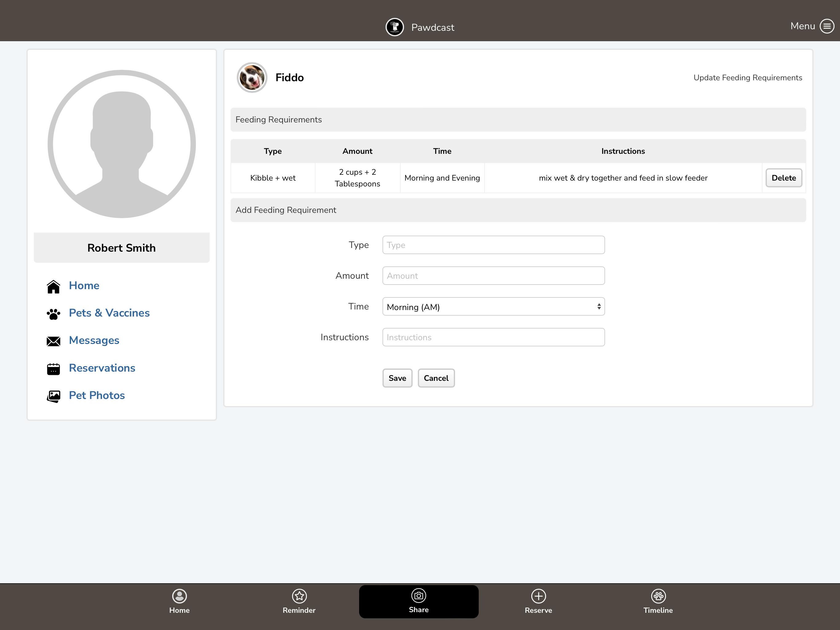The width and height of the screenshot is (840, 630).
Task: Click the Pawdcast title text
Action: point(433,27)
